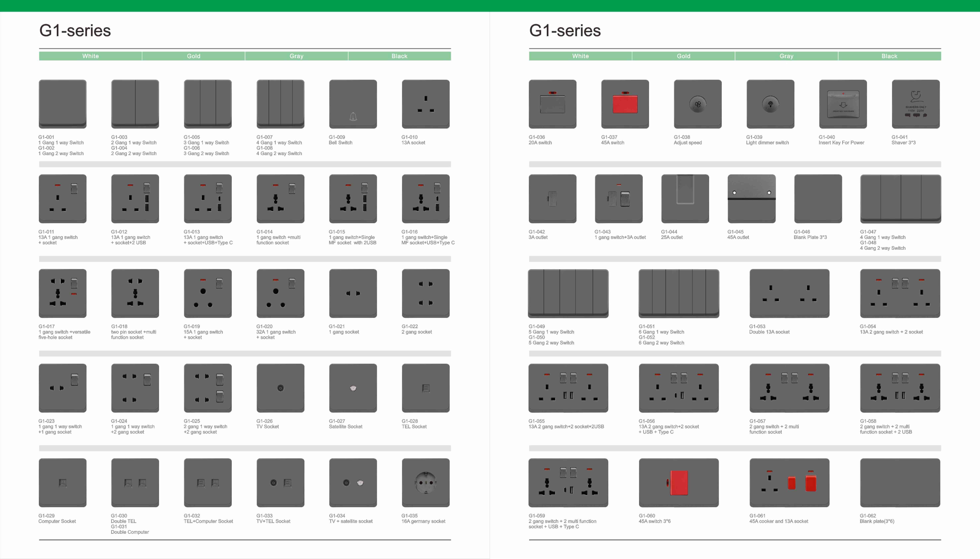Click the 'G1-020' product code text

[x=264, y=326]
